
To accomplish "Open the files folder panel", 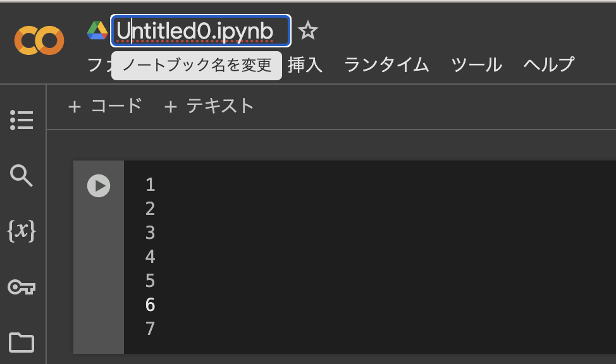I will 22,343.
